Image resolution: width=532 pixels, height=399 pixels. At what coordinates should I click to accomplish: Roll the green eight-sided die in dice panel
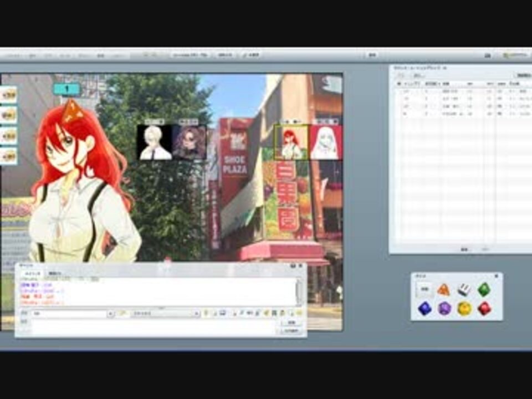point(484,289)
